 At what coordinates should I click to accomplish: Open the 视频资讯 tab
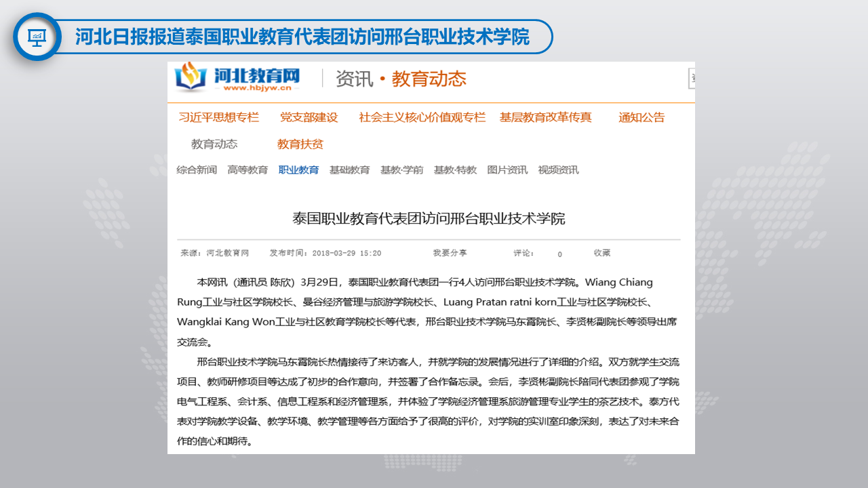558,170
